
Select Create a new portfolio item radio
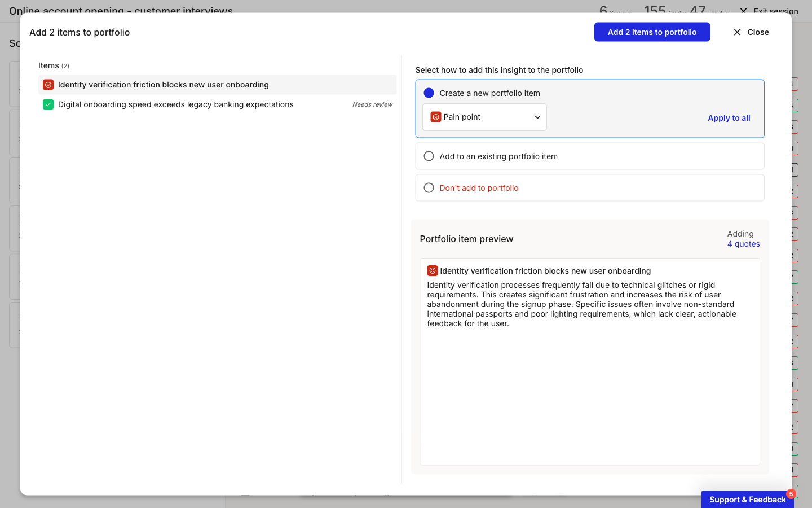pyautogui.click(x=429, y=93)
